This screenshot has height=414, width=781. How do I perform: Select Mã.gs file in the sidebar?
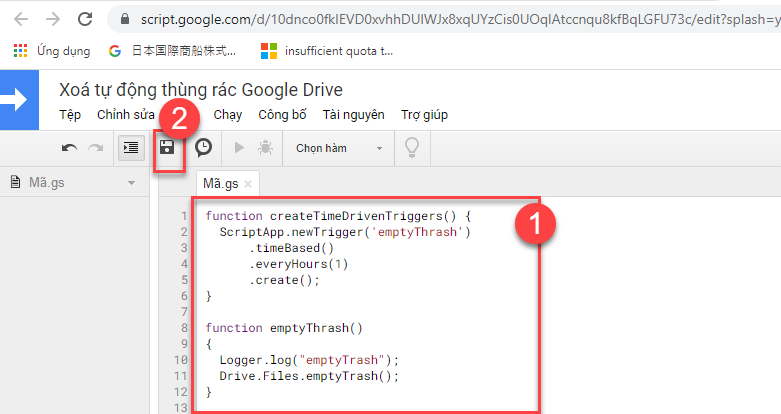tap(46, 183)
